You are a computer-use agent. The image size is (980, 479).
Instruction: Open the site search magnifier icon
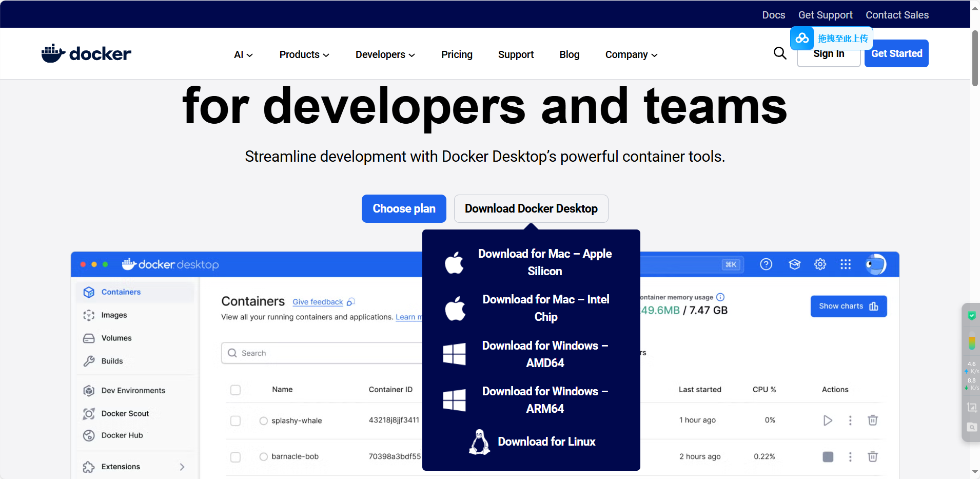(x=780, y=53)
